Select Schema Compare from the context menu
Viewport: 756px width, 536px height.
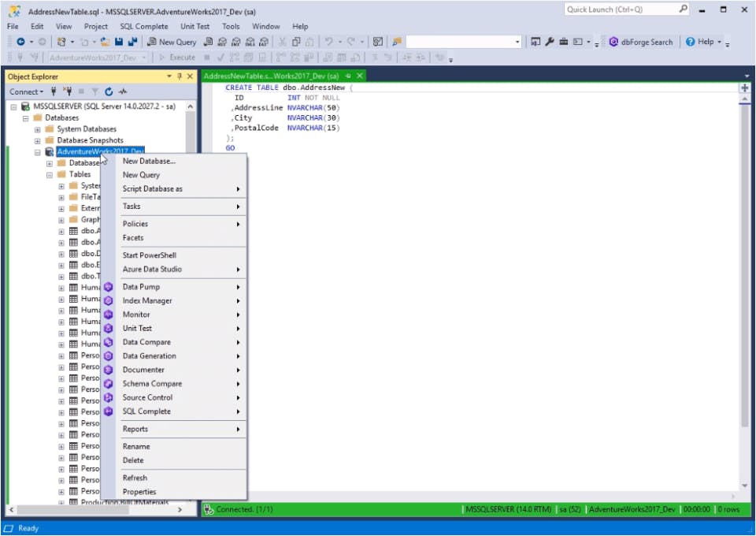[x=154, y=383]
